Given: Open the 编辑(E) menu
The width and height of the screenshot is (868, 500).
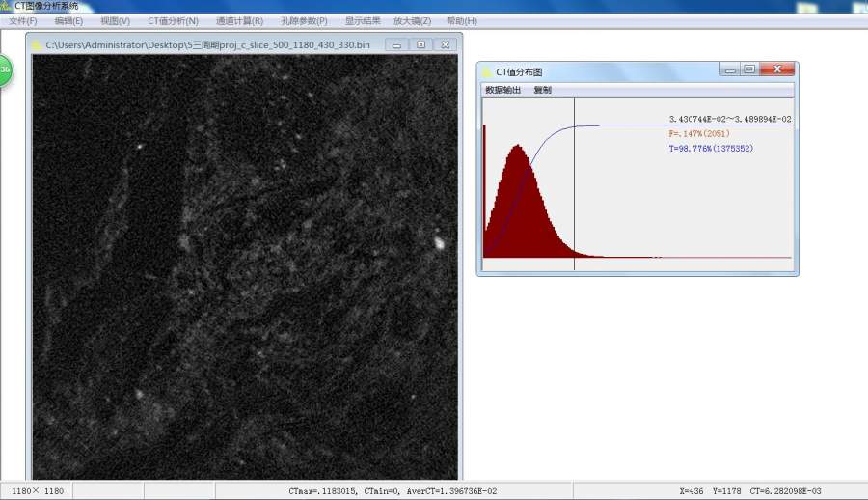Looking at the screenshot, I should point(68,20).
